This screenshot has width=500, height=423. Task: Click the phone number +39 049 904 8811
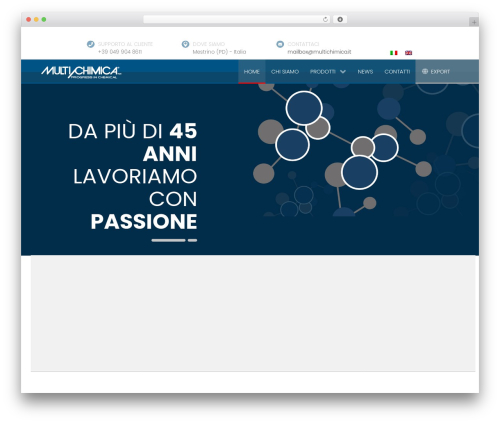(x=120, y=52)
